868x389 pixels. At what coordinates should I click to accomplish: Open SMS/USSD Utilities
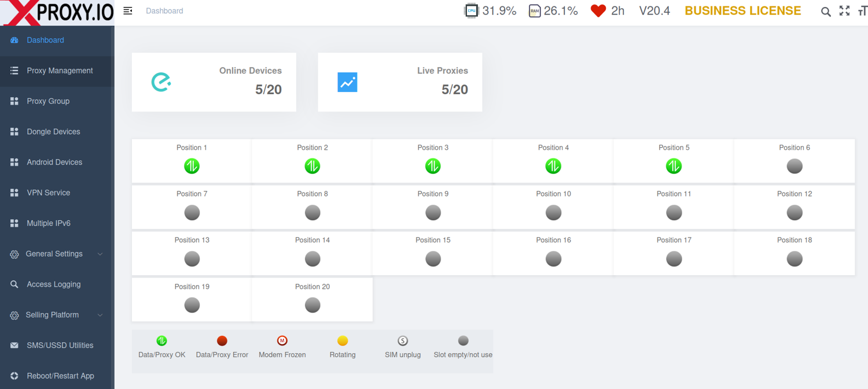pyautogui.click(x=57, y=345)
